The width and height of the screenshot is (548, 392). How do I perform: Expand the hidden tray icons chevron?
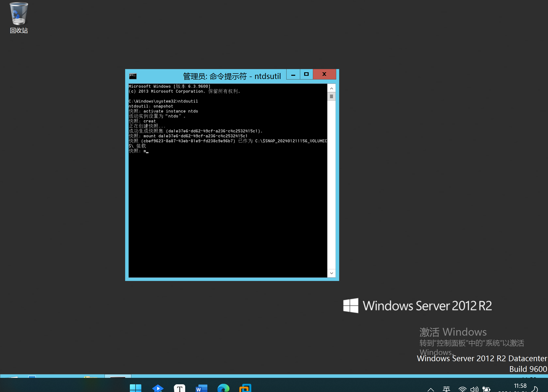431,389
